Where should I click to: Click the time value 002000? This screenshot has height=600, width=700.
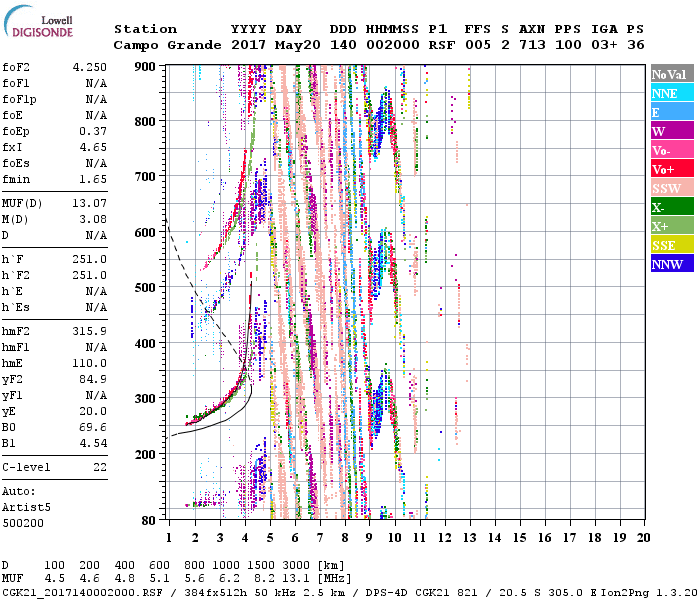393,45
